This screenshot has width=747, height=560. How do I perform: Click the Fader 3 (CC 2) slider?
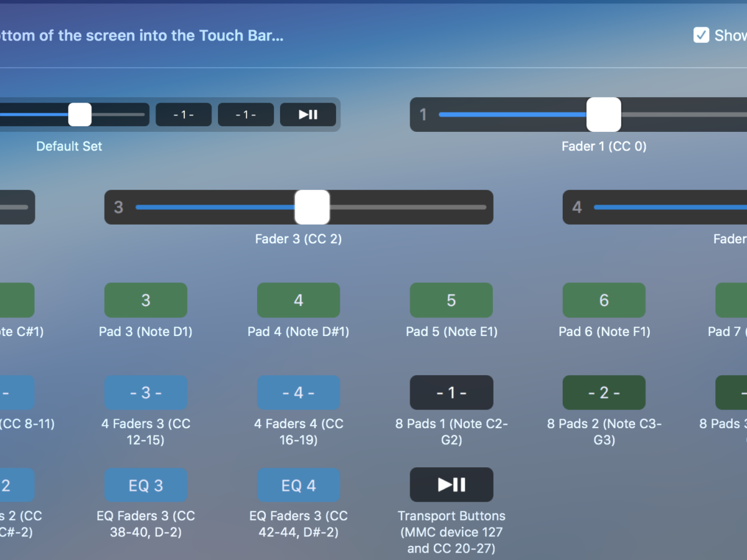[299, 207]
